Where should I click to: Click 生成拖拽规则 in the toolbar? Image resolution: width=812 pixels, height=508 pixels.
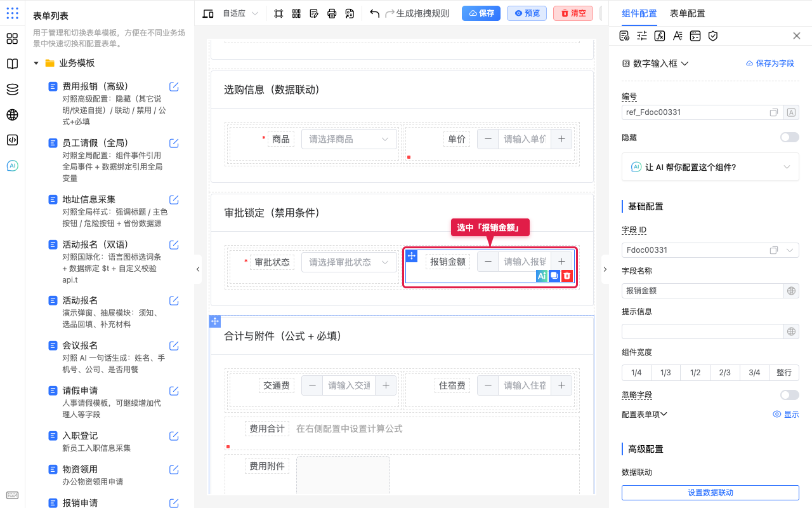[x=422, y=13]
